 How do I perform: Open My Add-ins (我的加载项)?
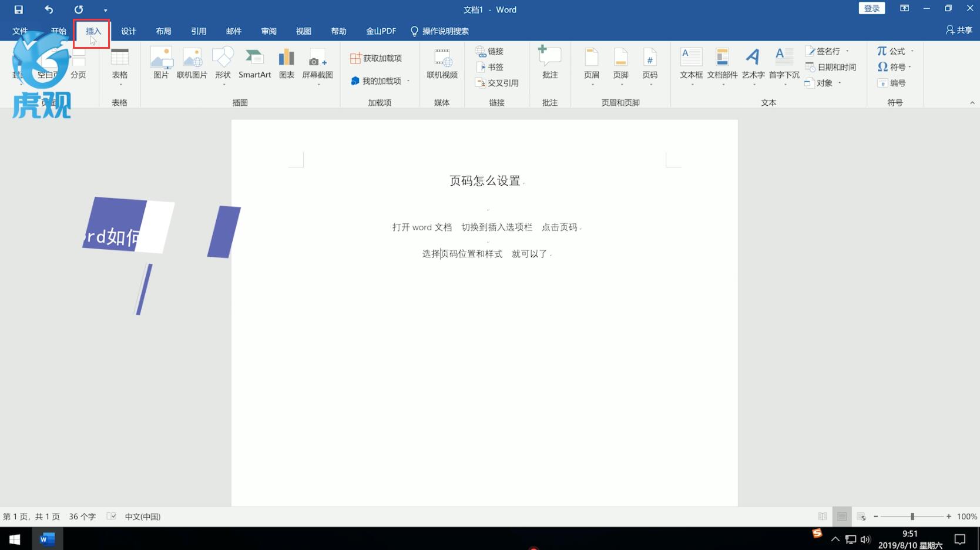point(376,81)
